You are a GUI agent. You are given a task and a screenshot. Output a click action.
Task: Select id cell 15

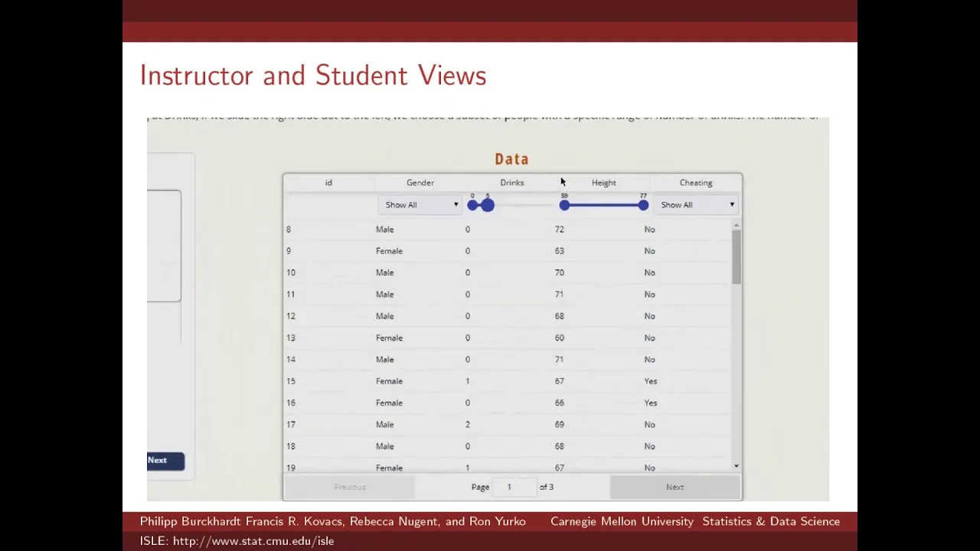pyautogui.click(x=291, y=381)
